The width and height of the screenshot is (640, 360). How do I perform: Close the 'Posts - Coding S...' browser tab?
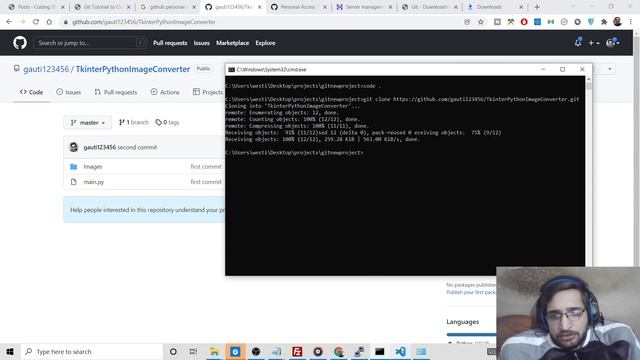click(63, 7)
